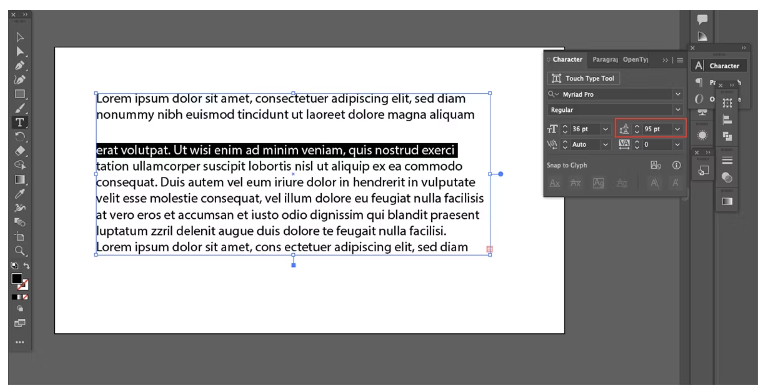
Task: Click the font size stepper arrows
Action: pos(565,129)
